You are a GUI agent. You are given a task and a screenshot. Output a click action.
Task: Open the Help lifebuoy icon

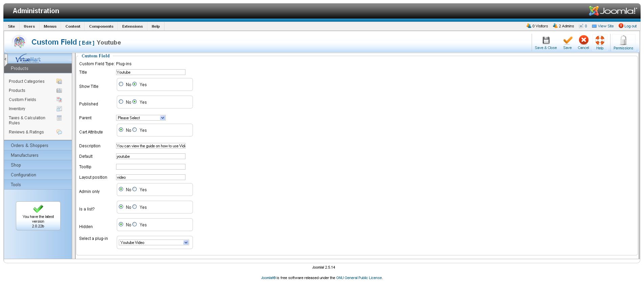[x=600, y=40]
